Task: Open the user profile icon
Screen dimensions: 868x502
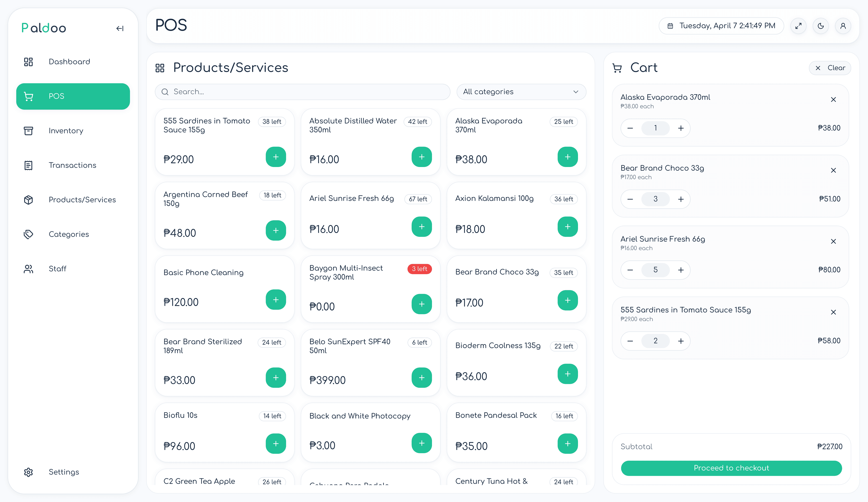Action: 843,26
